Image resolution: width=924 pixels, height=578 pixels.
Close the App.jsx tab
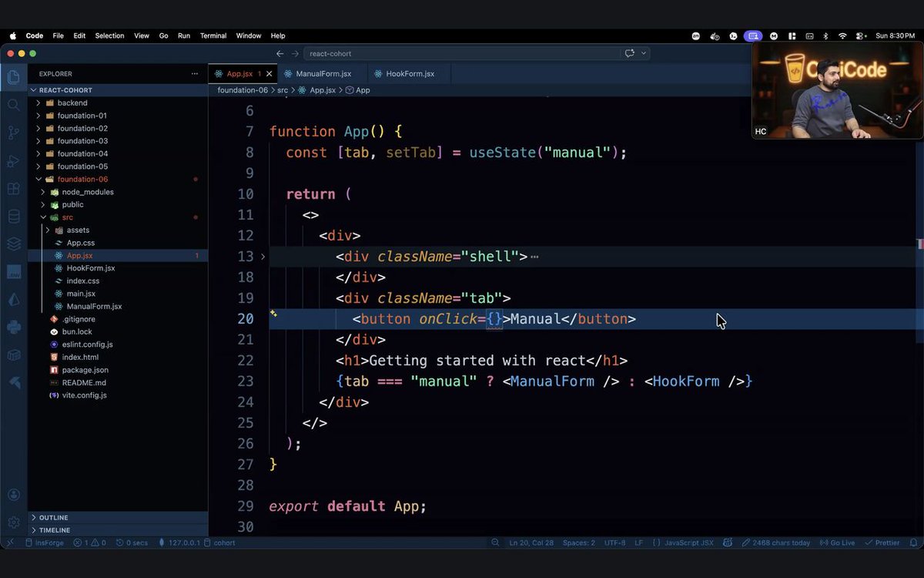(269, 74)
